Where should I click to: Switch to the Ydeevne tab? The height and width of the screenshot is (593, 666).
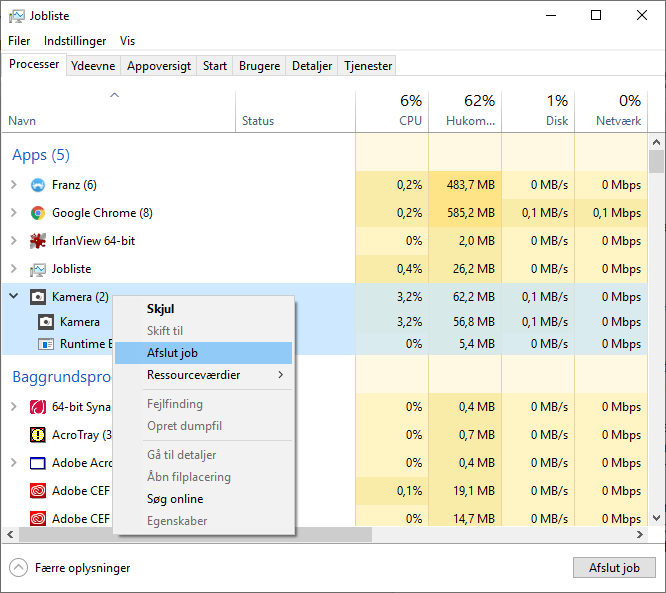coord(93,66)
